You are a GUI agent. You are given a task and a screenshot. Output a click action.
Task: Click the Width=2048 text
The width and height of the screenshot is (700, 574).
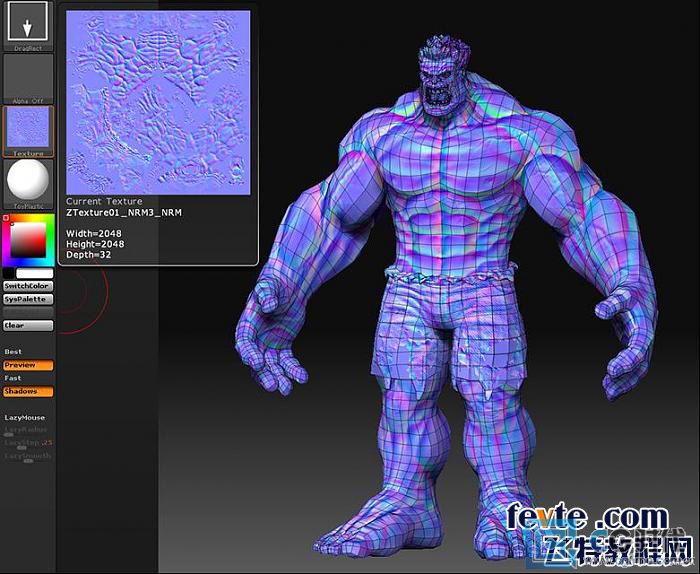(94, 233)
